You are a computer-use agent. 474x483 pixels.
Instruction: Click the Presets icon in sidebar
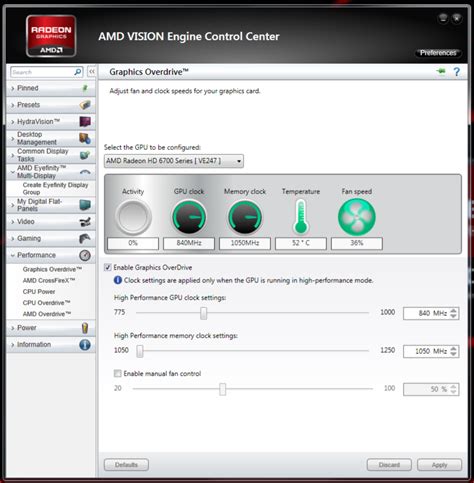85,105
